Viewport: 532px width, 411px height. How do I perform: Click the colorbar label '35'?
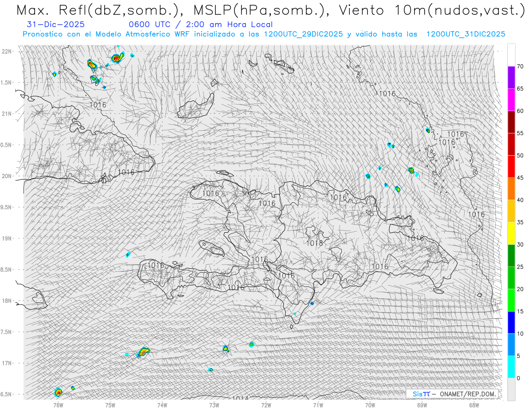(x=520, y=222)
